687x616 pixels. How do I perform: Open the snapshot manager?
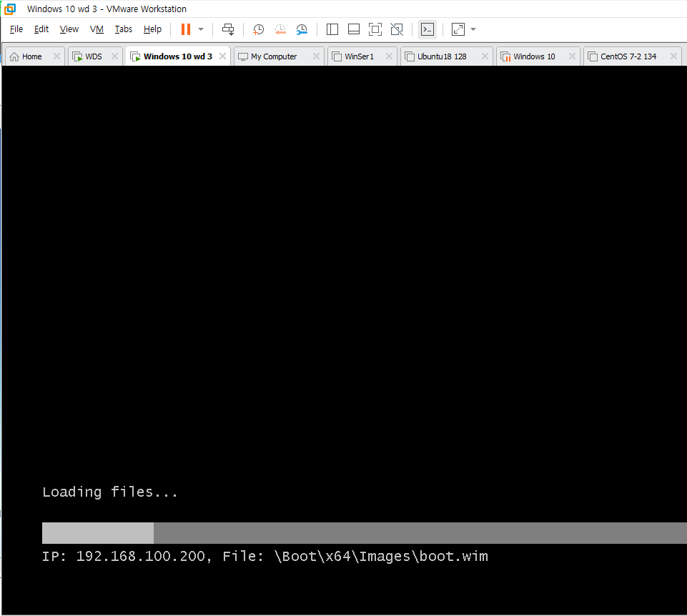tap(302, 29)
